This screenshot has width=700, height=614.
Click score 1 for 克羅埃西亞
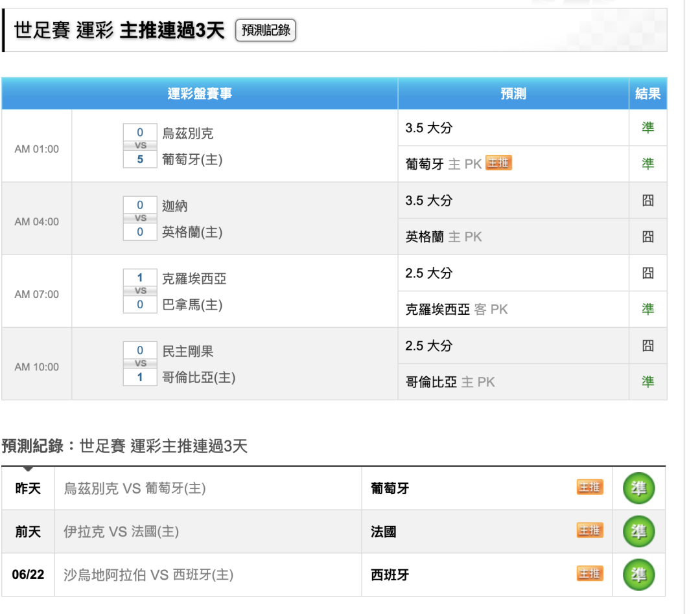click(x=140, y=278)
